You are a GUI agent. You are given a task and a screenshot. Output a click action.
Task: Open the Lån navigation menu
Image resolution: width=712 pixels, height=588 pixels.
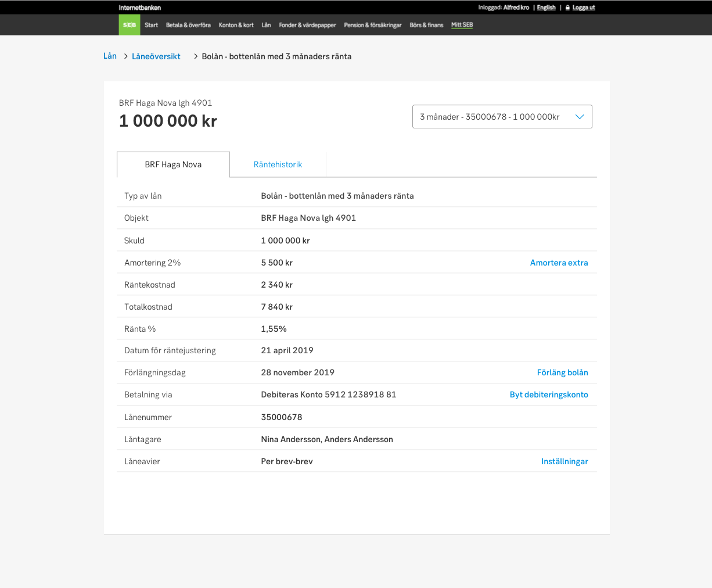[x=266, y=25]
